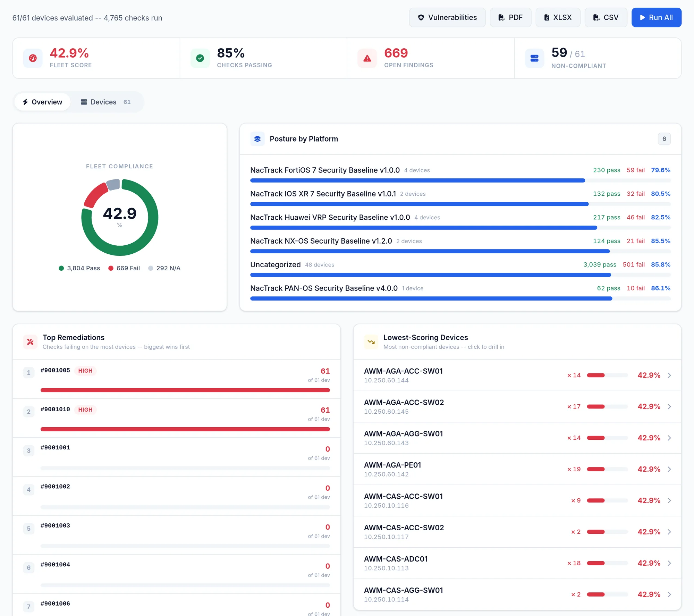Export the report as CSV
The width and height of the screenshot is (694, 616).
[x=606, y=17]
